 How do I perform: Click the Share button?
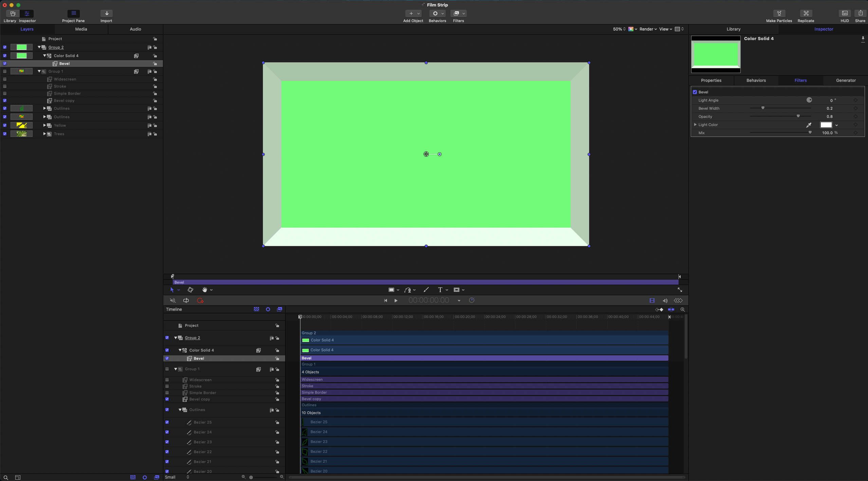coord(860,14)
